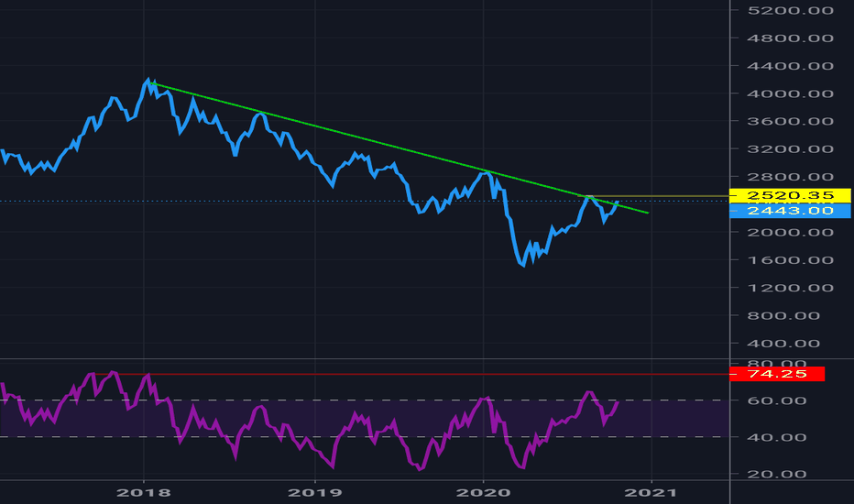The height and width of the screenshot is (504, 854).
Task: Select the blue price line at the 2018 peak
Action: (x=148, y=82)
